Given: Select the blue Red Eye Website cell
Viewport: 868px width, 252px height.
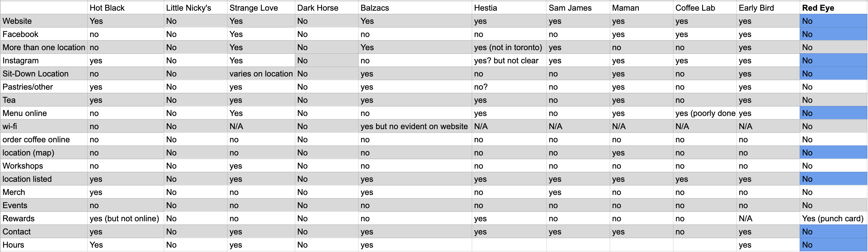Looking at the screenshot, I should [x=833, y=21].
